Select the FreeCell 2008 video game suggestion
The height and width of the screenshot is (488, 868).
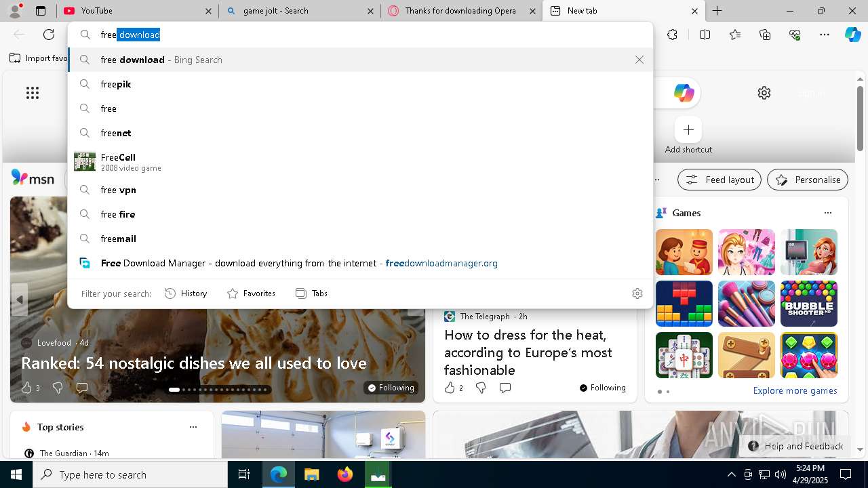[359, 161]
